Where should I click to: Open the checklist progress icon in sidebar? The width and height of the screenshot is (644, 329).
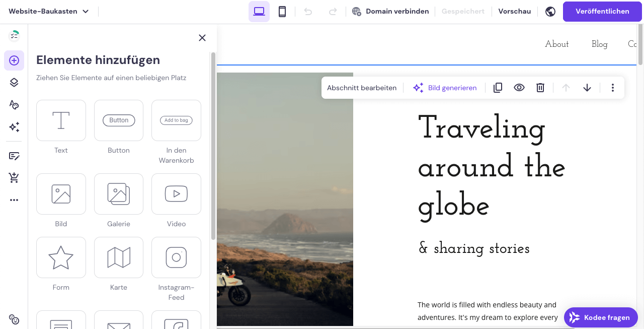[x=14, y=35]
